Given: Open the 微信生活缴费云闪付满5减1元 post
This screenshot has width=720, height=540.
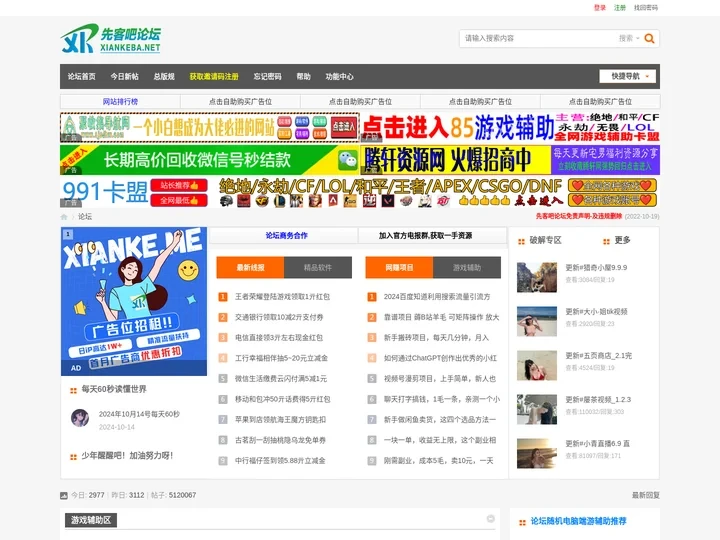Looking at the screenshot, I should pos(281,379).
